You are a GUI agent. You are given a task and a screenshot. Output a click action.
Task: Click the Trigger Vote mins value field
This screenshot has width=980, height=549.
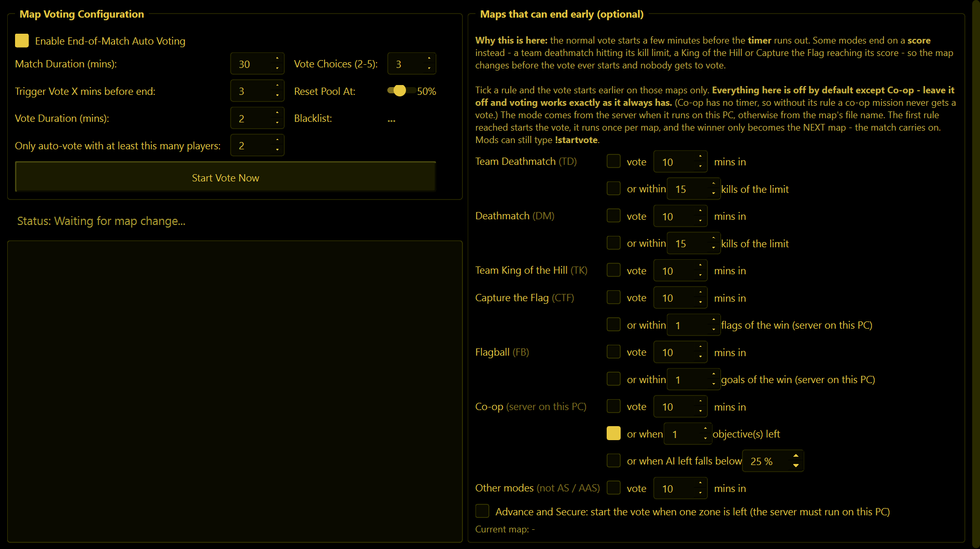tap(252, 91)
